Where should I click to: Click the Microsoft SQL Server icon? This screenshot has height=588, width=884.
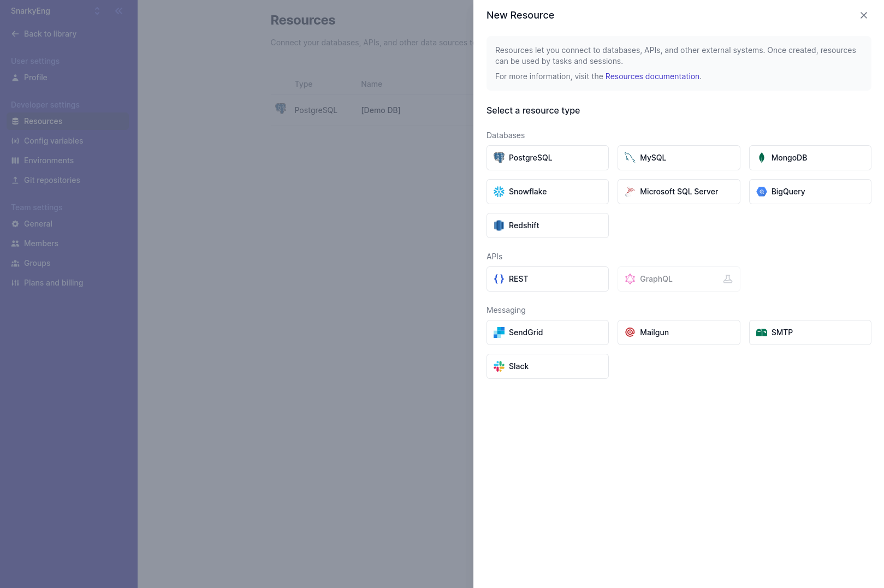[x=630, y=192]
